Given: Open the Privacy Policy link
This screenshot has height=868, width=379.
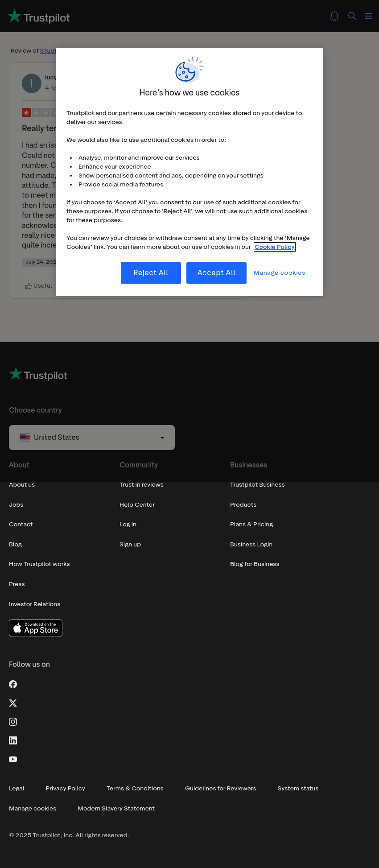Looking at the screenshot, I should coord(66,789).
